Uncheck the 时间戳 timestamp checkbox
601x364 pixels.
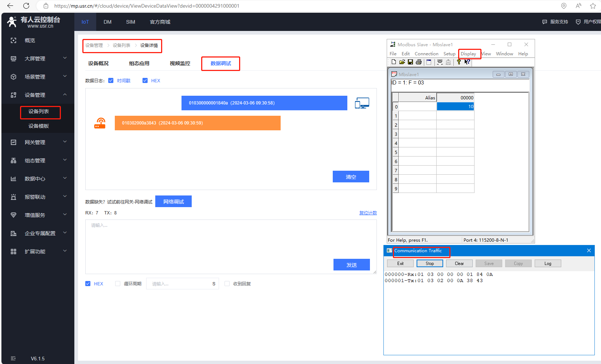[x=111, y=80]
